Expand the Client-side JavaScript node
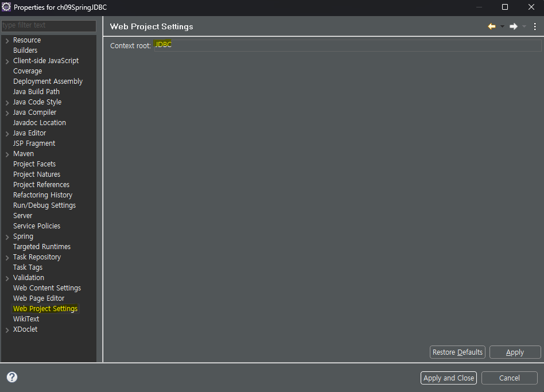The image size is (544, 392). point(7,61)
